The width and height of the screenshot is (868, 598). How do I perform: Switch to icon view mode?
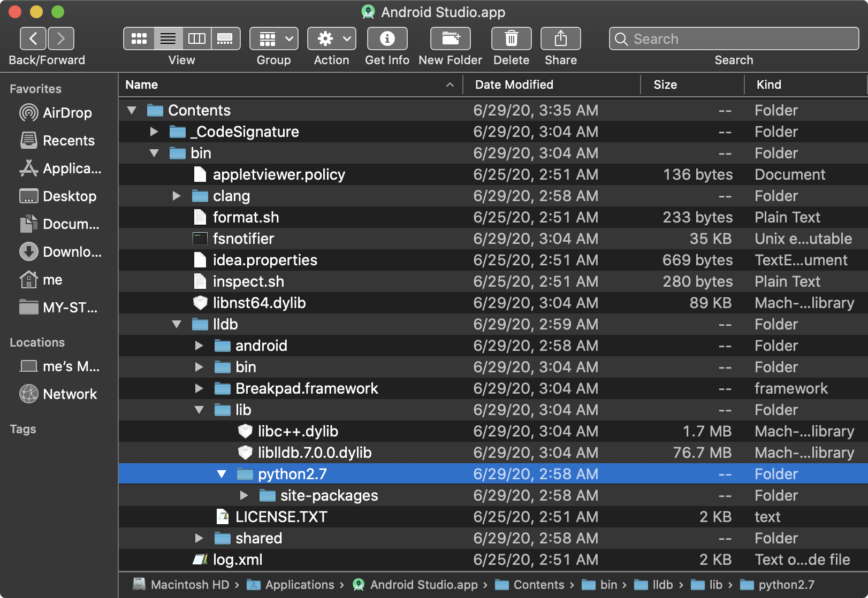click(139, 39)
